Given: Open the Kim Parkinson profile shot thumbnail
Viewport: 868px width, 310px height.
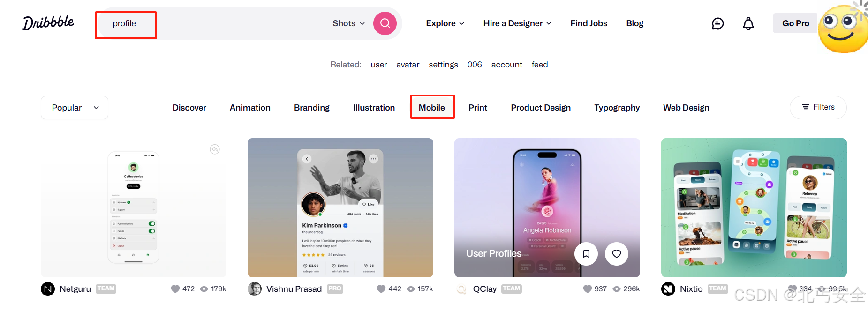Looking at the screenshot, I should (x=340, y=207).
